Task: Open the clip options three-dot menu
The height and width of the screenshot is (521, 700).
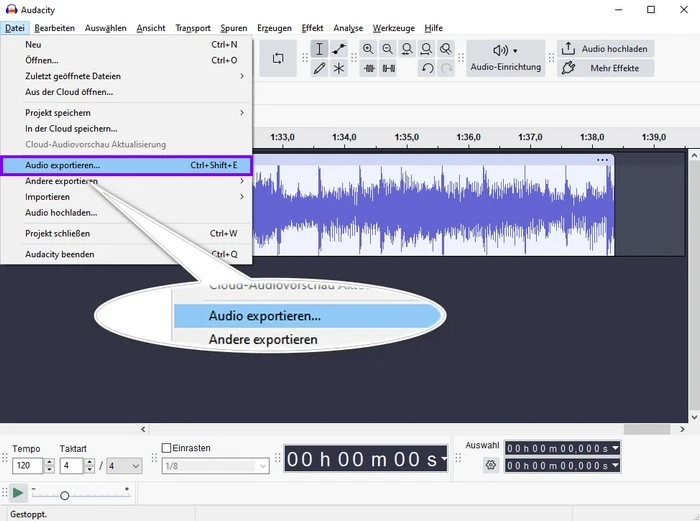Action: 602,160
